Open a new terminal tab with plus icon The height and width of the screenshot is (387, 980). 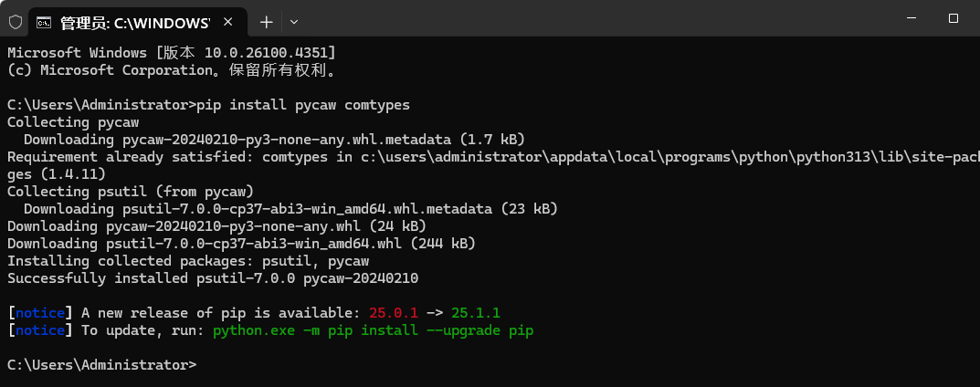click(267, 23)
